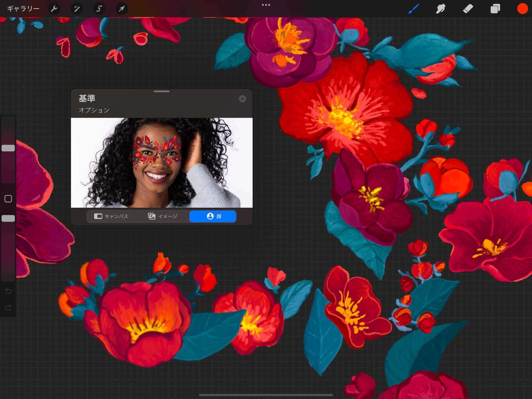532x399 pixels.
Task: Open the active color disc
Action: [x=522, y=9]
